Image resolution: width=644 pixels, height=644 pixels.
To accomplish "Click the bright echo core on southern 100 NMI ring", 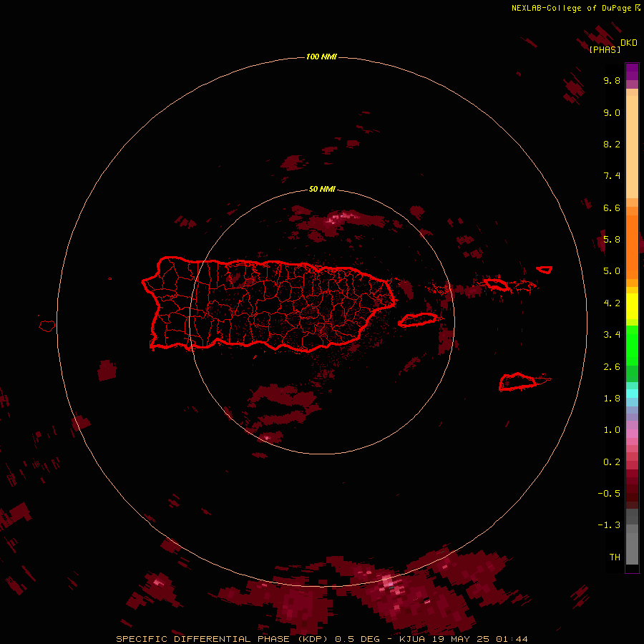I will pos(387,582).
